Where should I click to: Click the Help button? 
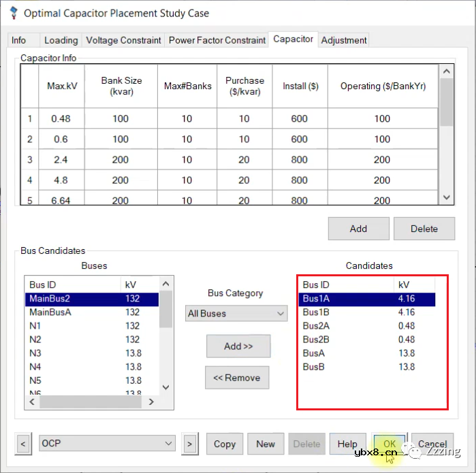click(347, 444)
